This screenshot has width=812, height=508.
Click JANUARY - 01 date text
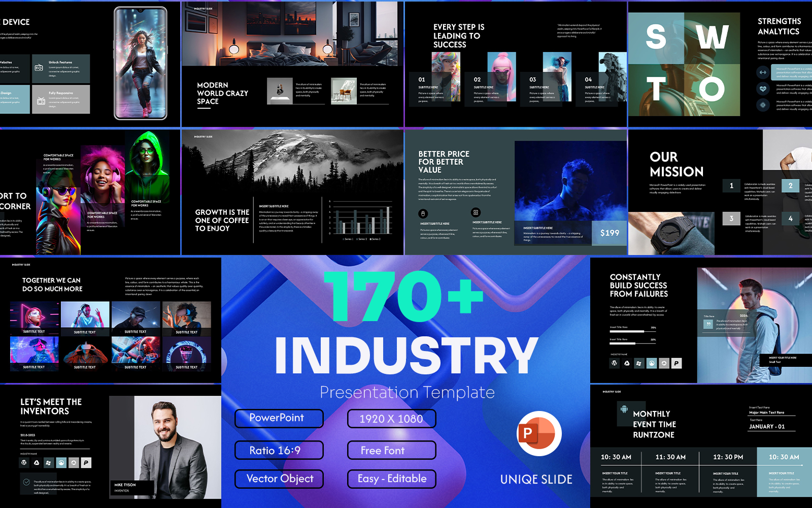pyautogui.click(x=767, y=427)
